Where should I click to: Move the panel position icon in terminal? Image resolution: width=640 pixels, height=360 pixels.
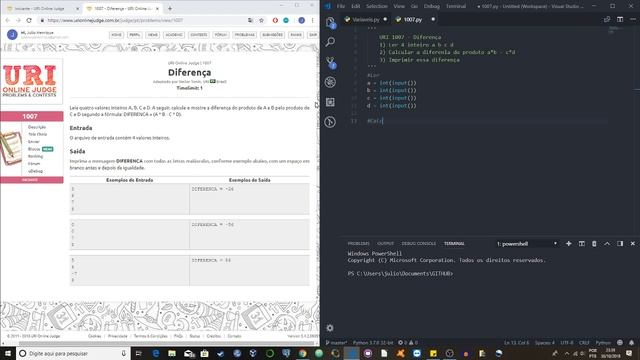pyautogui.click(x=620, y=244)
